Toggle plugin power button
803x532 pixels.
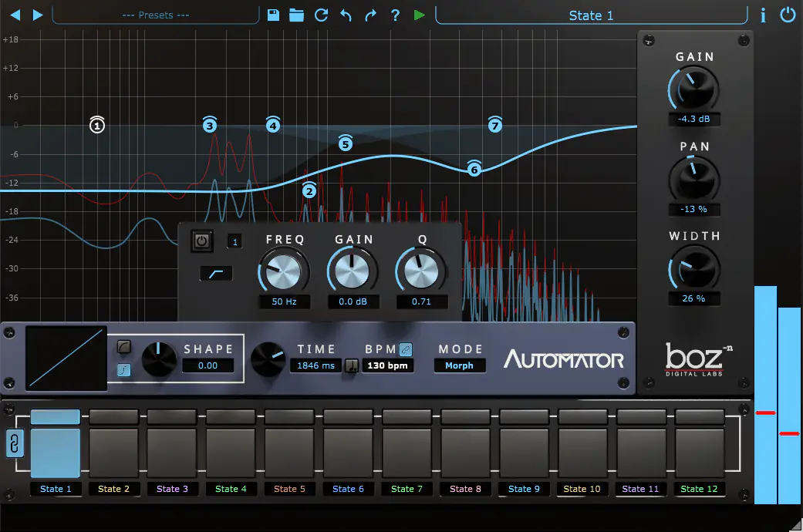(788, 15)
